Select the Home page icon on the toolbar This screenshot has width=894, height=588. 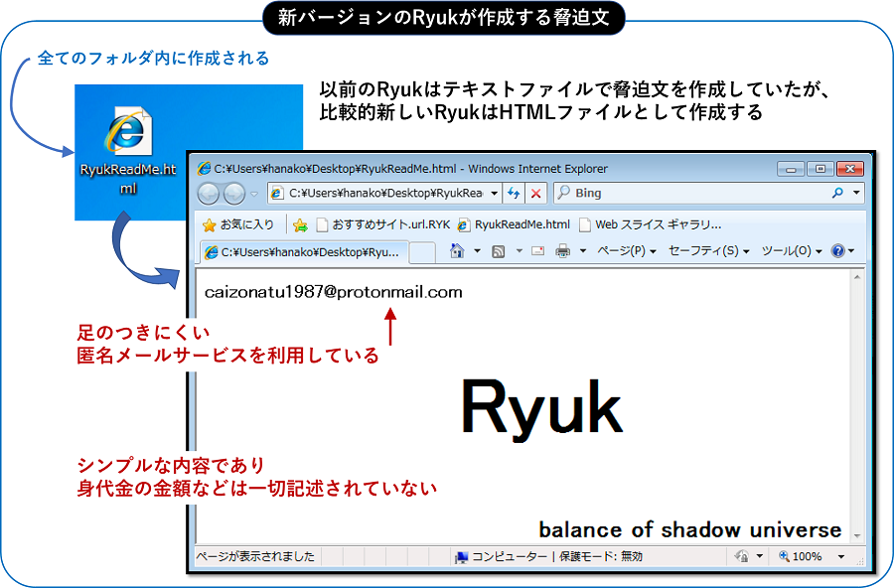coord(454,250)
